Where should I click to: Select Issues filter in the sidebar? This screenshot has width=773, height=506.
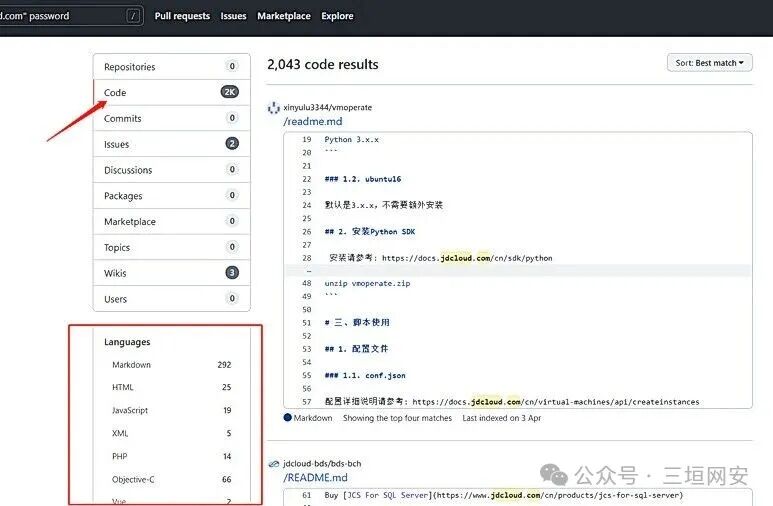[x=172, y=144]
